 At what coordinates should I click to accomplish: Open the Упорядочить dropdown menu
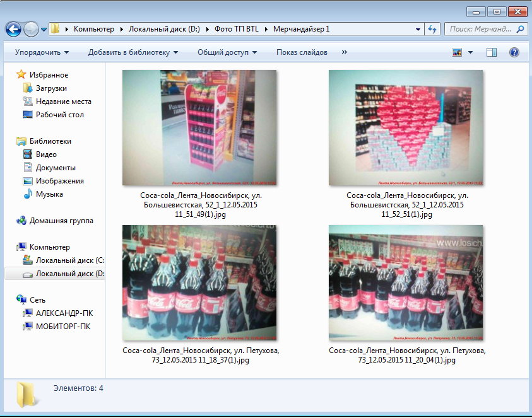pos(42,52)
